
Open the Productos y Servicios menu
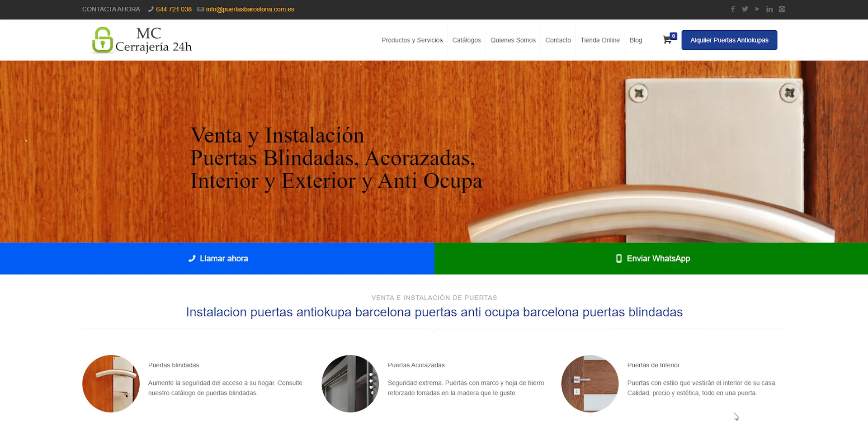(x=411, y=40)
